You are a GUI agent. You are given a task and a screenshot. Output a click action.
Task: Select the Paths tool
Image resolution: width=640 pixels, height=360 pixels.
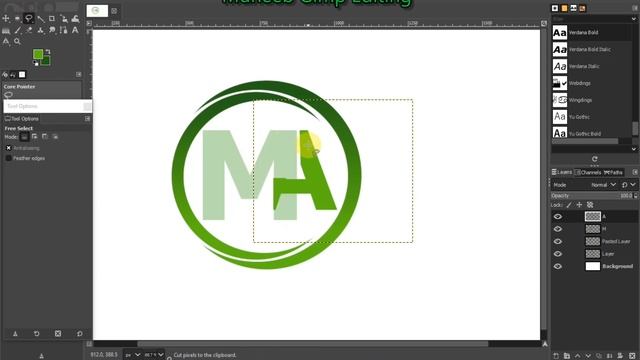[63, 30]
